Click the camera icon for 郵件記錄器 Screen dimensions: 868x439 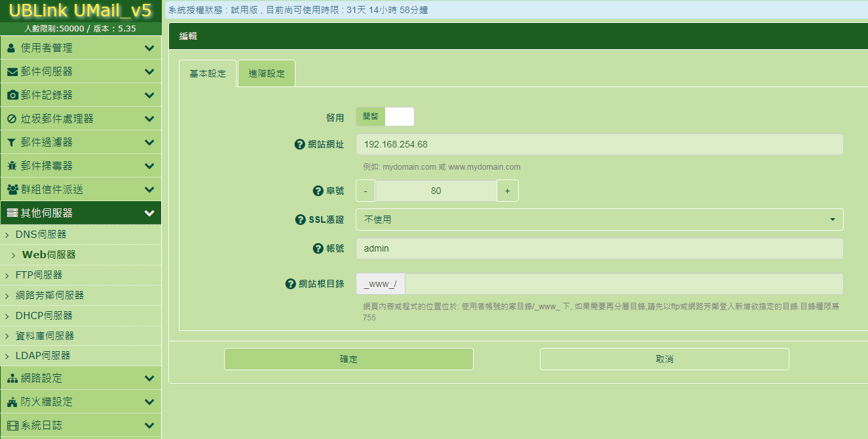[12, 95]
